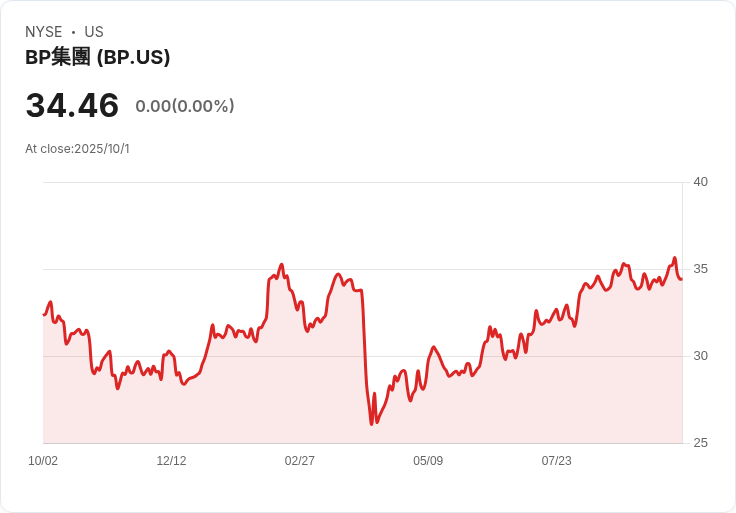The height and width of the screenshot is (513, 736).
Task: Click the 35 value on price axis
Action: point(700,269)
